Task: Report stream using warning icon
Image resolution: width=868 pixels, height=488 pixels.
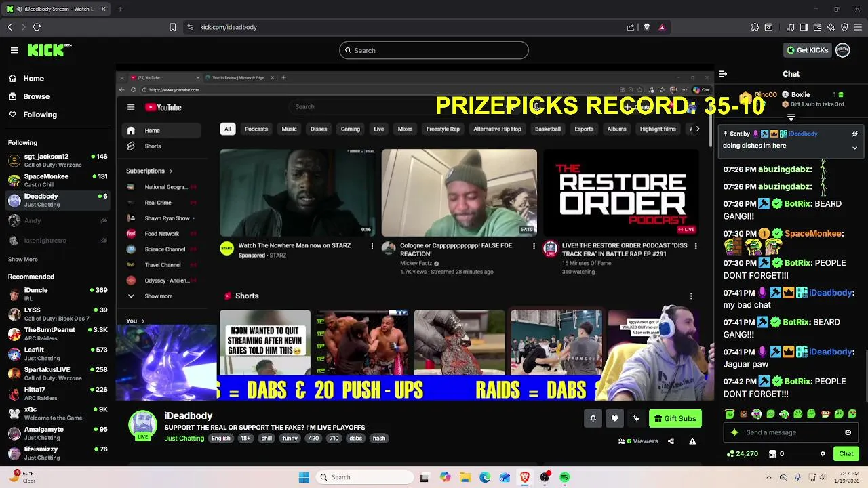Action: 692,441
